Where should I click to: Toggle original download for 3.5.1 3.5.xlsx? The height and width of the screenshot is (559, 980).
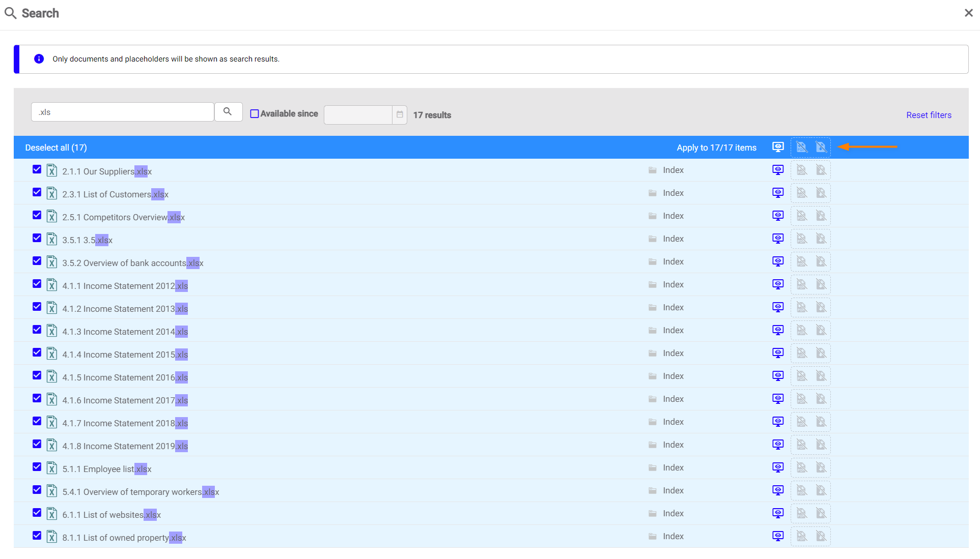(821, 239)
